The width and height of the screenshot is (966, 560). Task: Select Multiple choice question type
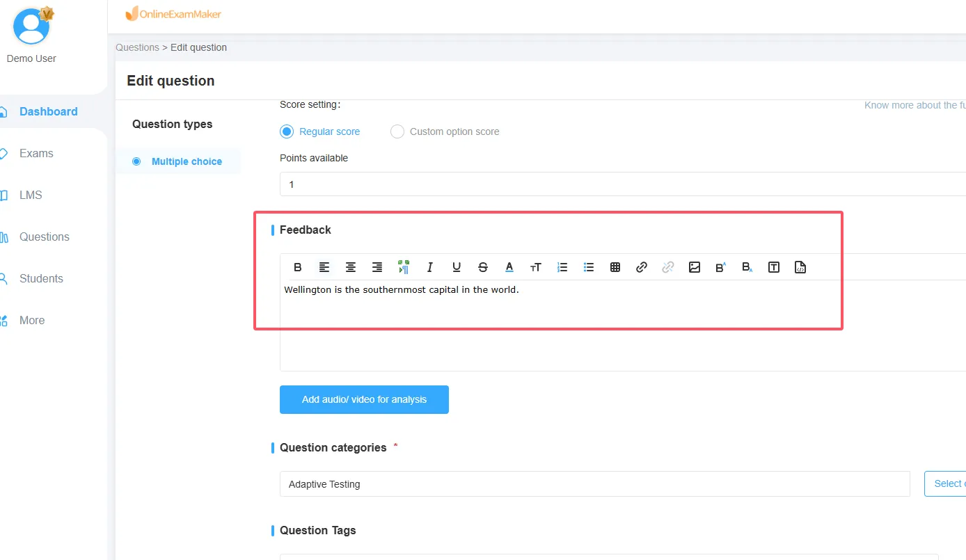186,161
